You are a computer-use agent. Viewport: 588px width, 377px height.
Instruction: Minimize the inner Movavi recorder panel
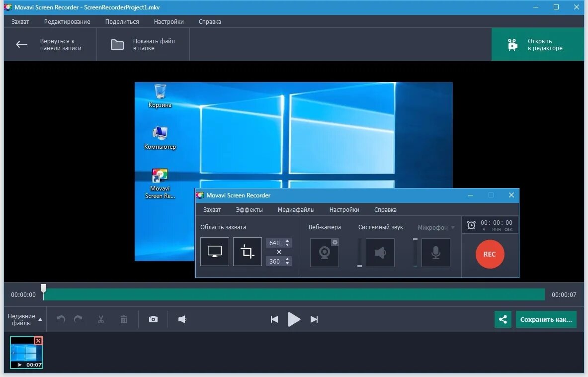pyautogui.click(x=471, y=195)
